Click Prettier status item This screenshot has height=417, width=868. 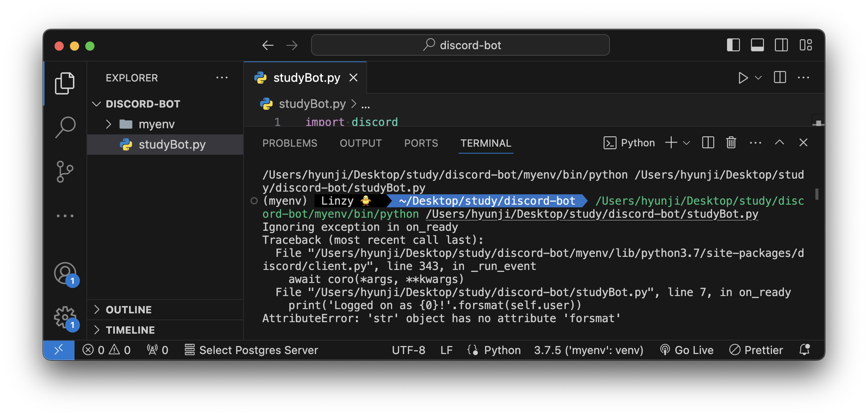point(756,350)
